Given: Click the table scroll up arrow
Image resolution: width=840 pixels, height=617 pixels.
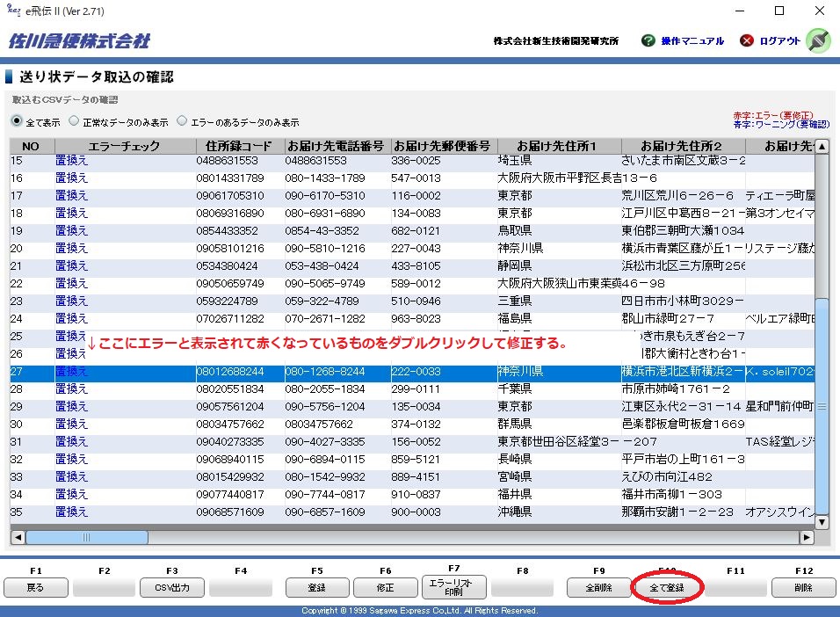Looking at the screenshot, I should [x=822, y=146].
